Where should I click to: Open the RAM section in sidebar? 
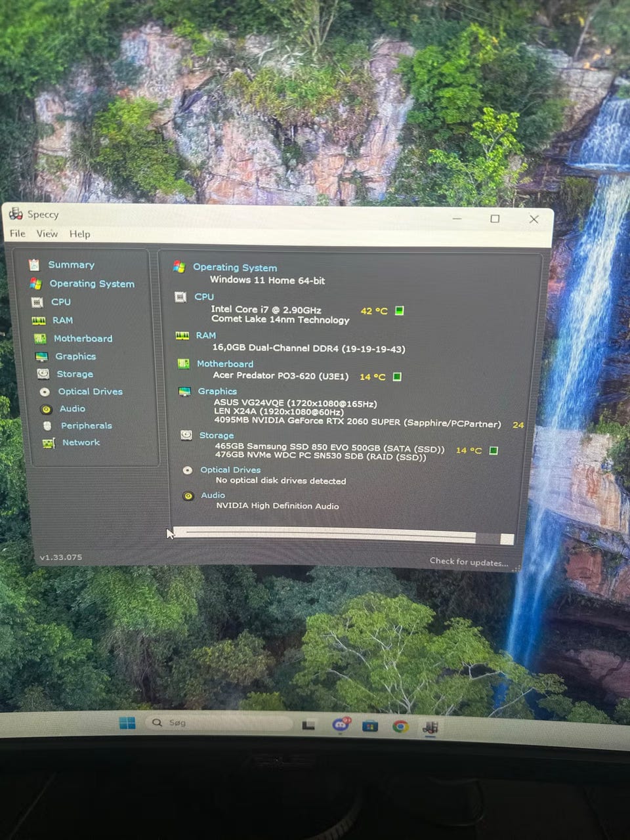pyautogui.click(x=62, y=320)
